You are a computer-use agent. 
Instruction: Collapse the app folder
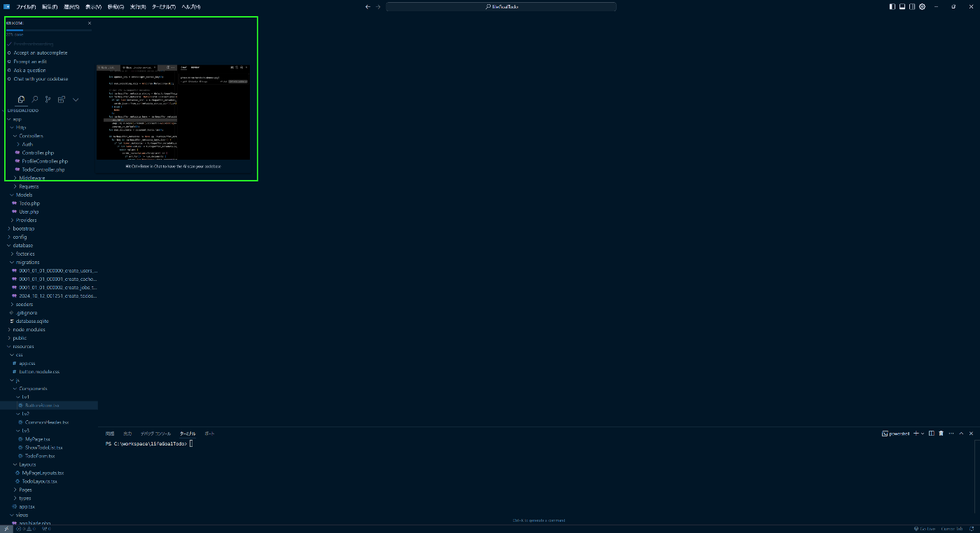(x=17, y=119)
